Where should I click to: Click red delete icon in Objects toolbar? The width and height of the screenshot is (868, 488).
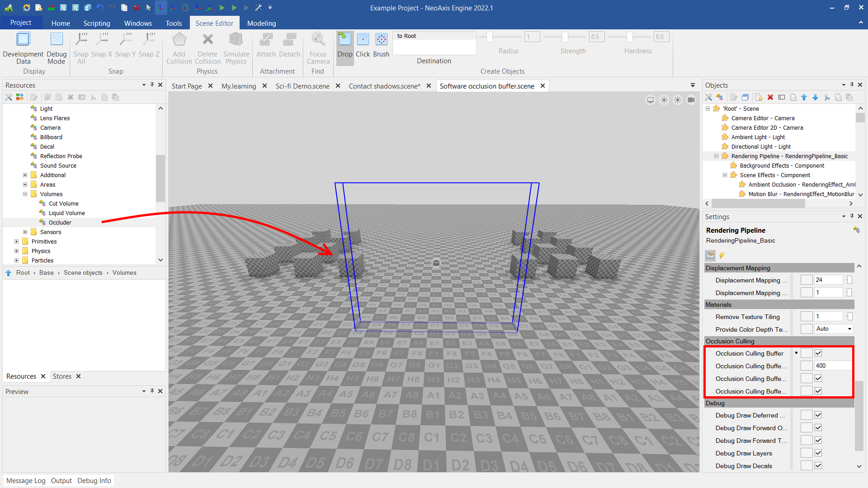(x=770, y=97)
